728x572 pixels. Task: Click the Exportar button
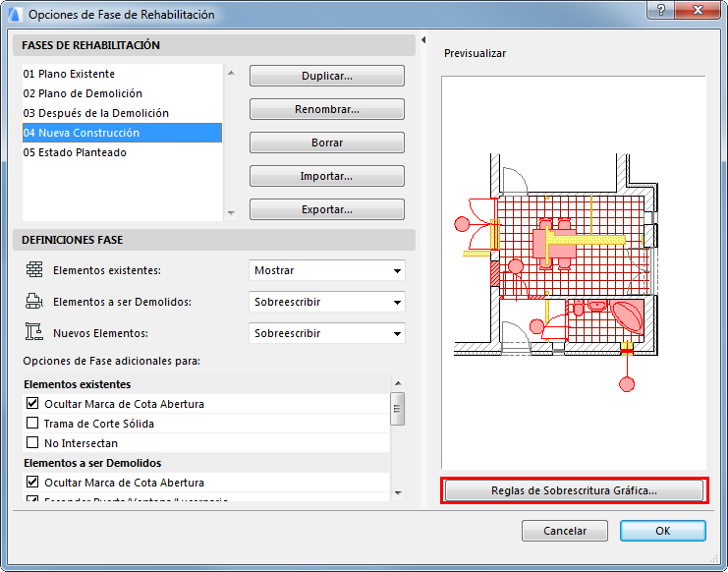pos(327,209)
